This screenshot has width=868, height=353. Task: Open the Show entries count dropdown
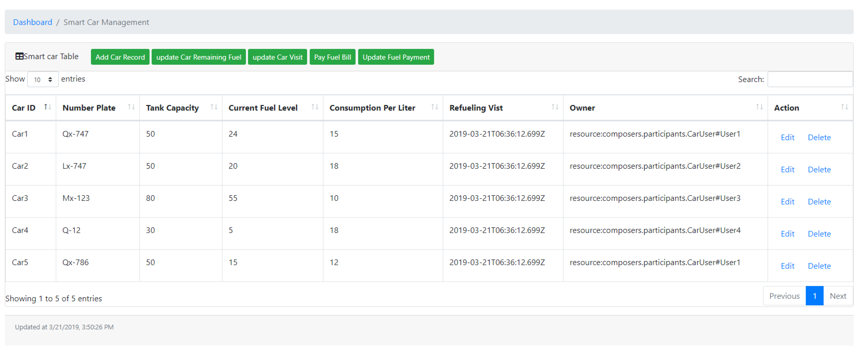43,79
